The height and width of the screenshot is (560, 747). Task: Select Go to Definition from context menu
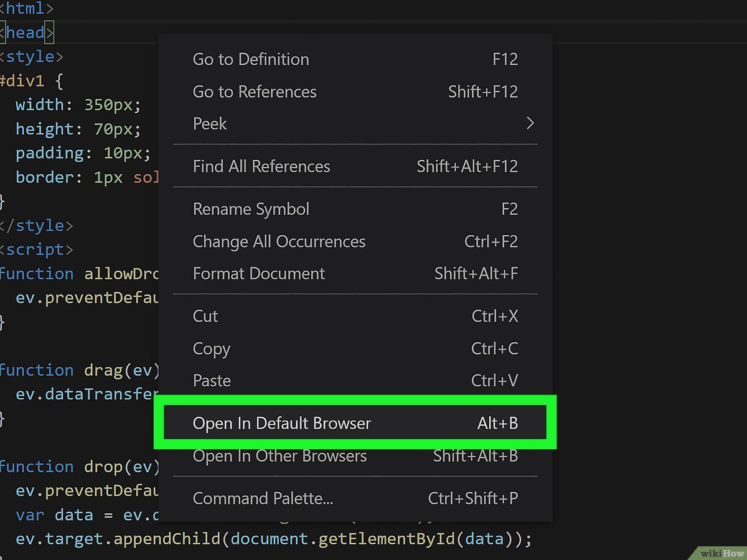coord(250,59)
